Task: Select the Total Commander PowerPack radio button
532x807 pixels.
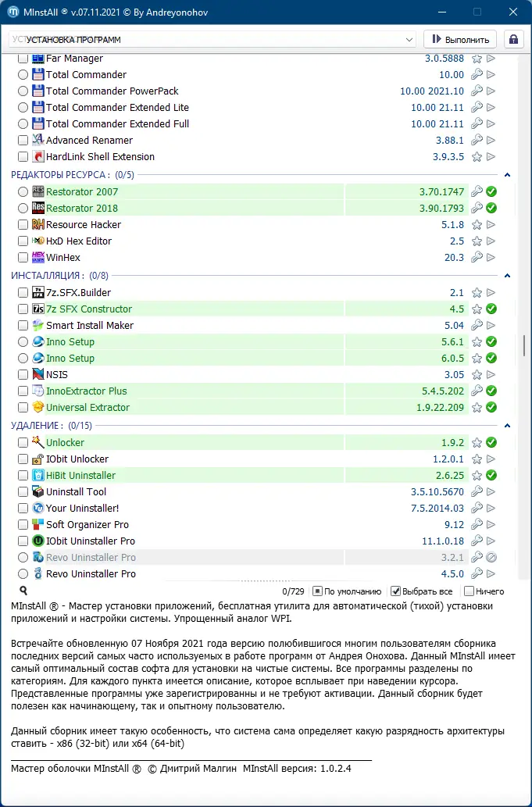Action: click(23, 91)
